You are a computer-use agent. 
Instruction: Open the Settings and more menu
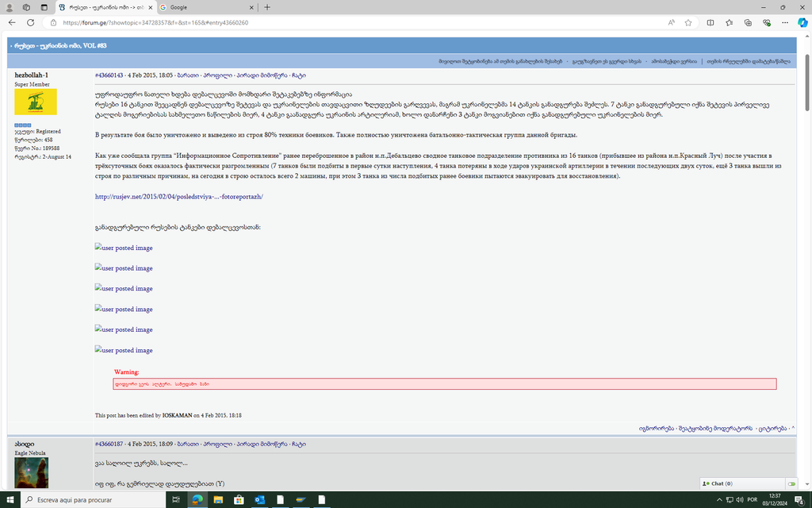pyautogui.click(x=785, y=22)
